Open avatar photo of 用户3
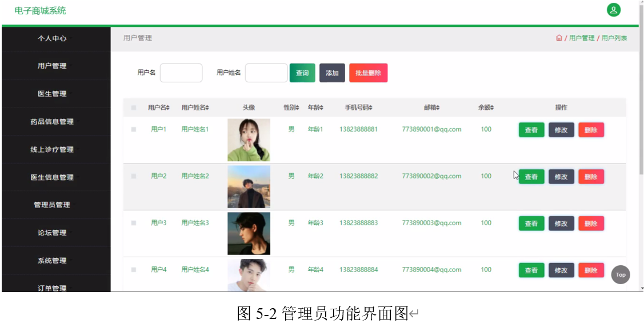Viewport: 644px width, 323px height. (249, 234)
